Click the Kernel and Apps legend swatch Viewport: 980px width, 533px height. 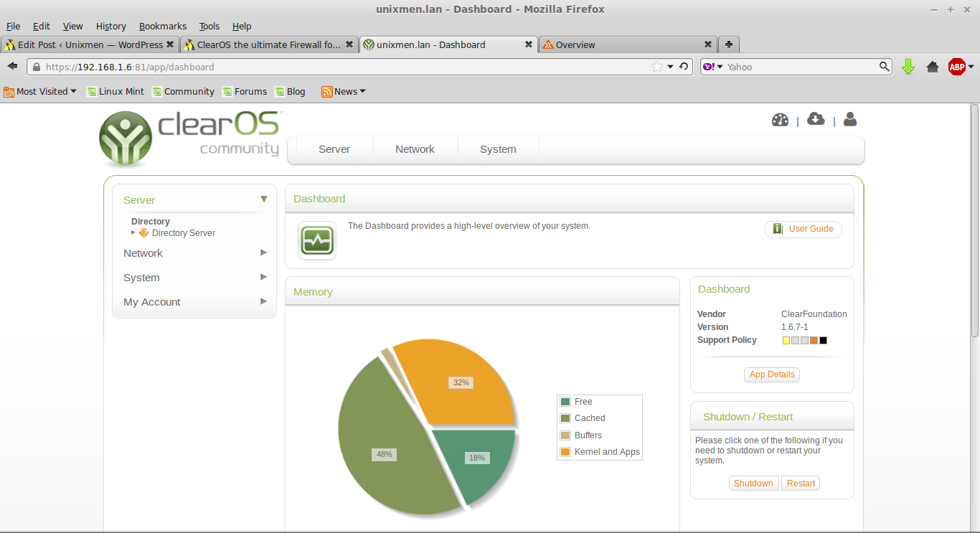tap(565, 452)
